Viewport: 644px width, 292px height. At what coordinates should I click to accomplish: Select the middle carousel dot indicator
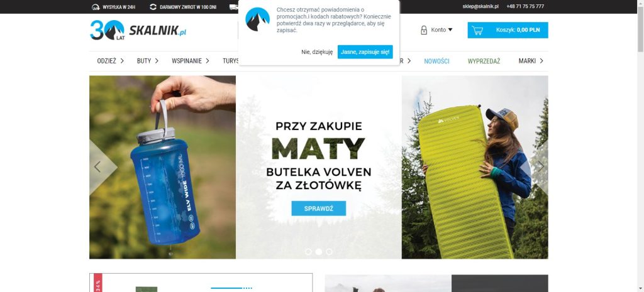[319, 252]
